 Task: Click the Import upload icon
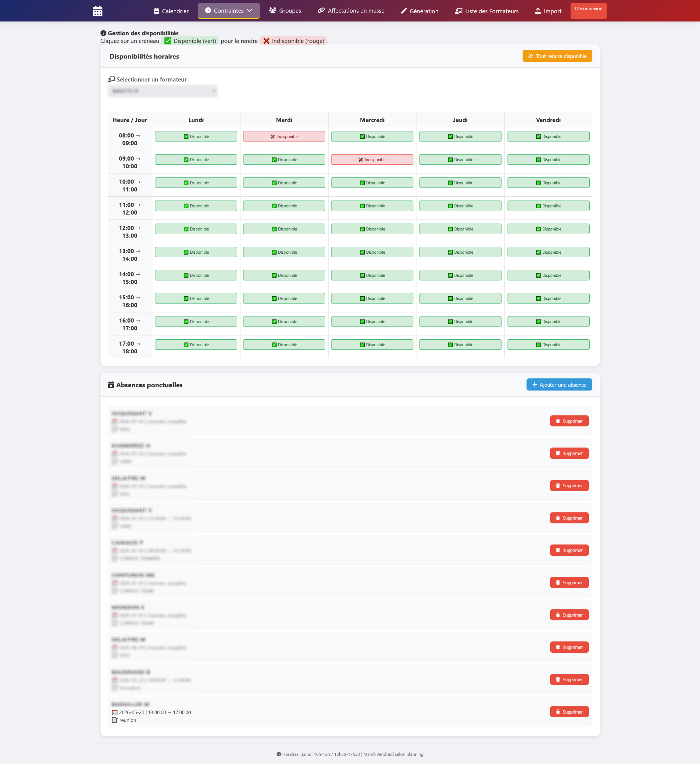[x=538, y=11]
